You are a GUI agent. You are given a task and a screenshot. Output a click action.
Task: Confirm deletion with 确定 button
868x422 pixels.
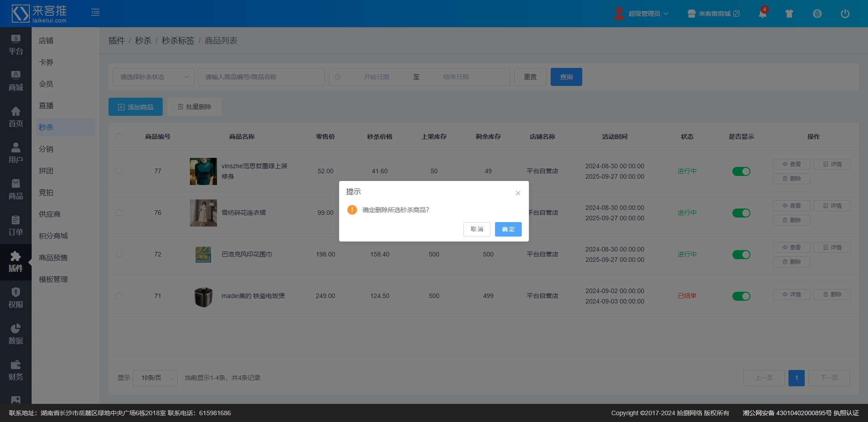click(x=508, y=229)
